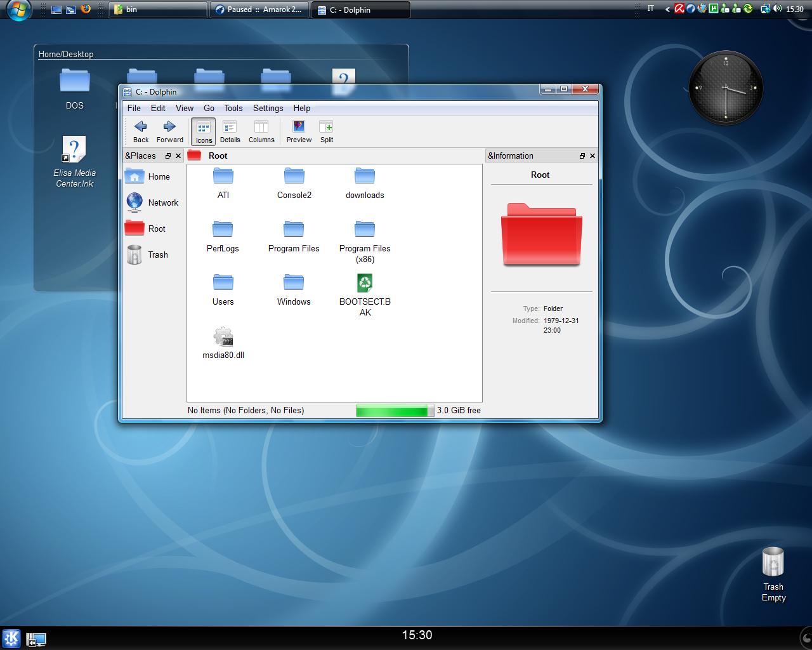
Task: Click the analog clock widget
Action: click(x=726, y=88)
